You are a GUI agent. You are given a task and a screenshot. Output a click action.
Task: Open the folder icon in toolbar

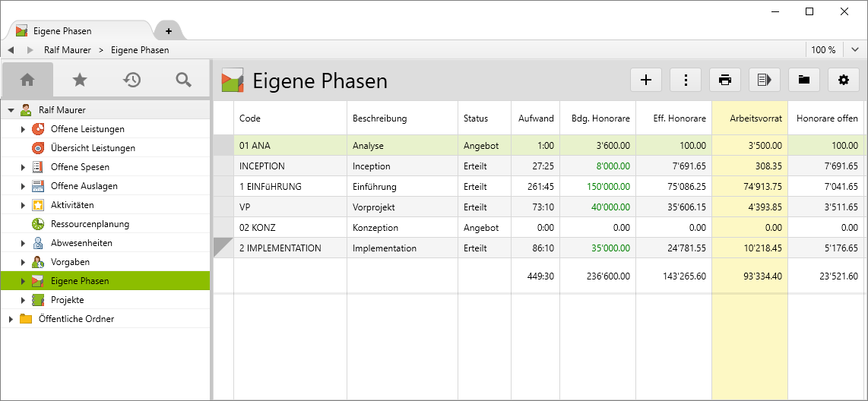click(x=803, y=80)
